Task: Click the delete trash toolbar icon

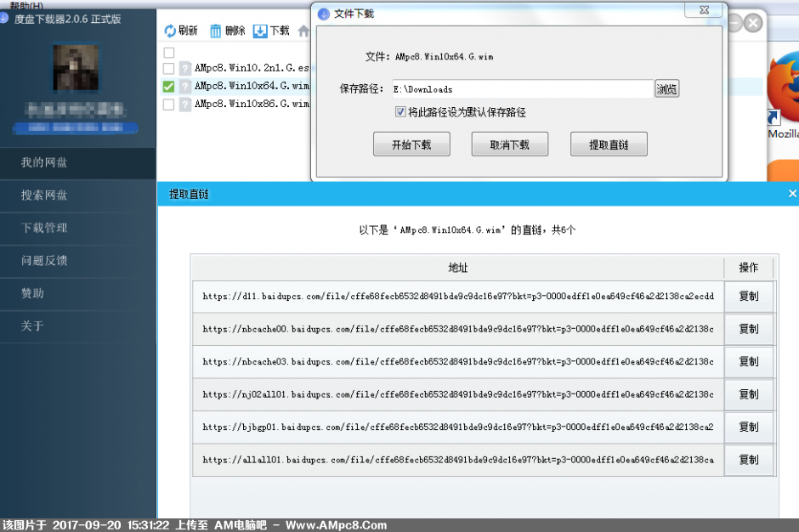Action: [216, 31]
